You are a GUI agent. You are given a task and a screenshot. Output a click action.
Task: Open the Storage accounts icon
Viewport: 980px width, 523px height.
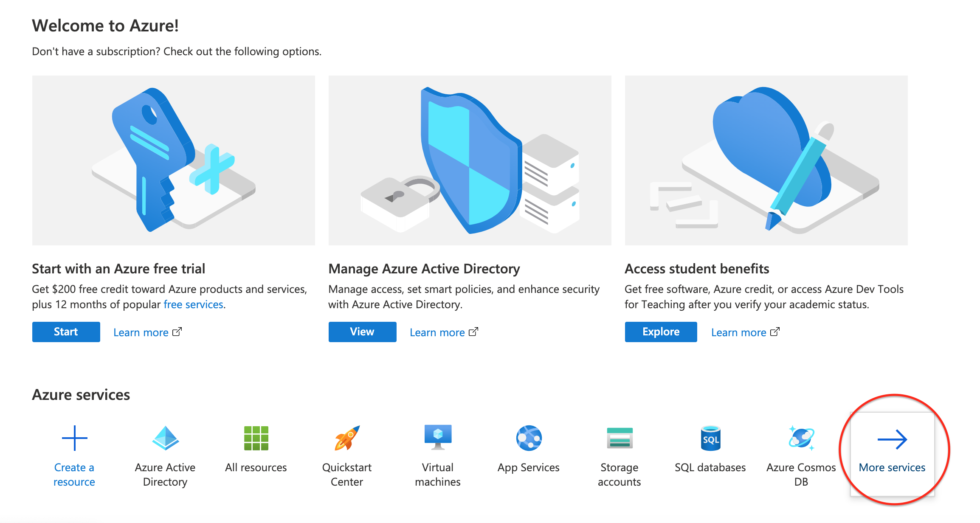620,438
